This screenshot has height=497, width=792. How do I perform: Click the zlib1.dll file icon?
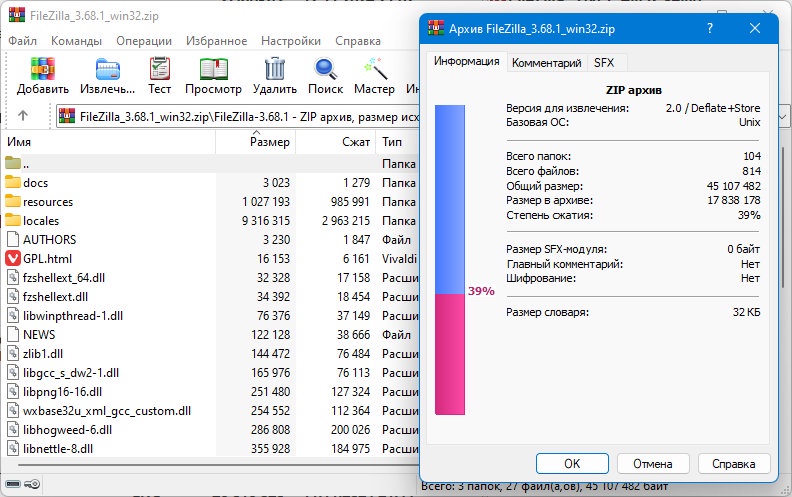[x=13, y=353]
